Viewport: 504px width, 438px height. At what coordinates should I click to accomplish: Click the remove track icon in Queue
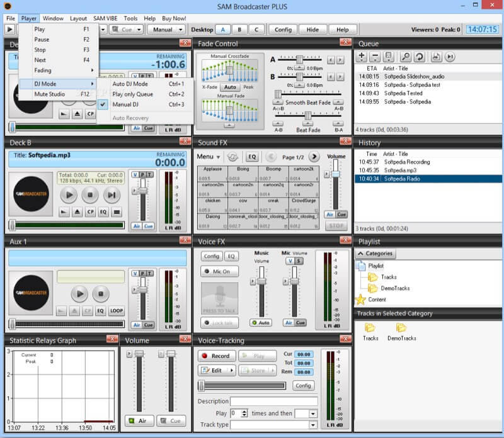(x=375, y=57)
